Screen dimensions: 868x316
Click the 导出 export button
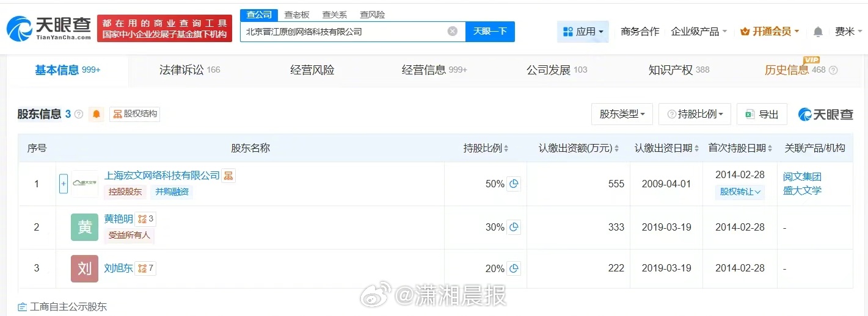[x=762, y=114]
